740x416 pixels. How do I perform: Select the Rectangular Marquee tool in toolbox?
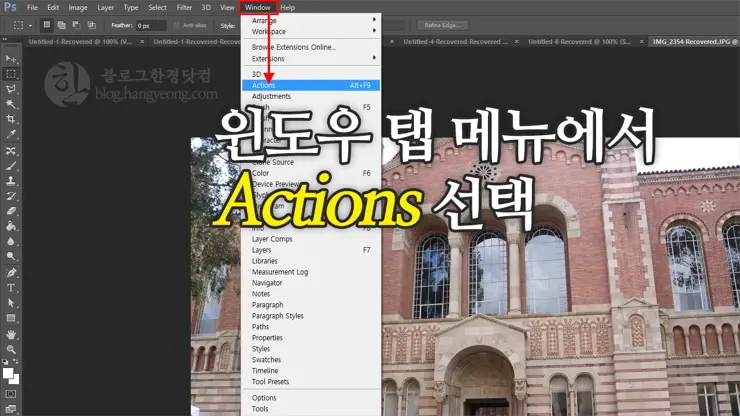tap(10, 74)
